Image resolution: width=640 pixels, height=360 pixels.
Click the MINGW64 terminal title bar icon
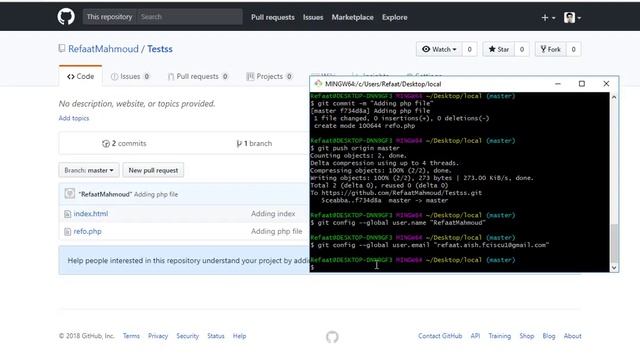click(318, 84)
